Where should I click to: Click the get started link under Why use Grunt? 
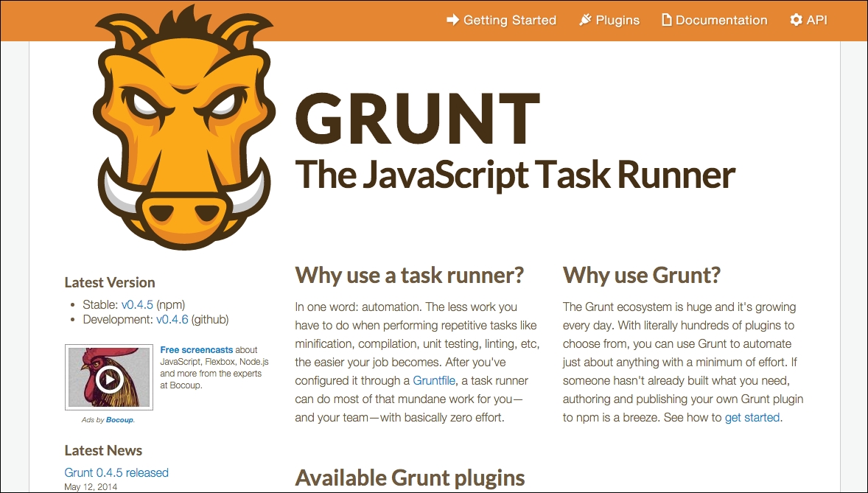click(x=752, y=417)
